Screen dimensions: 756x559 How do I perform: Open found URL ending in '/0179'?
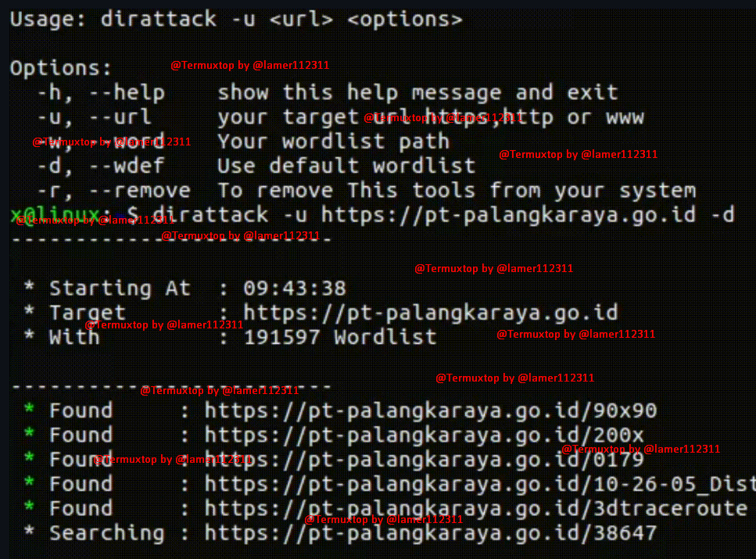point(425,460)
